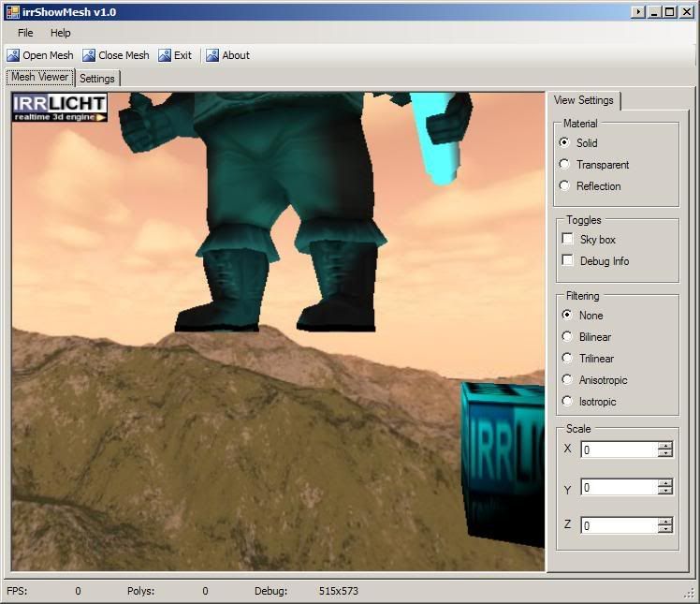
Task: Click the window resize grip corner
Action: pos(690,593)
